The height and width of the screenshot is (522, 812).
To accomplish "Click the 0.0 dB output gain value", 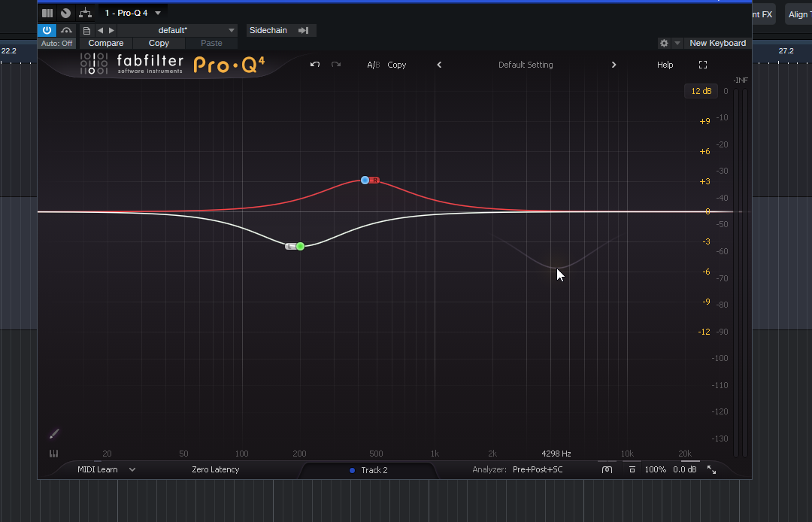I will [685, 469].
